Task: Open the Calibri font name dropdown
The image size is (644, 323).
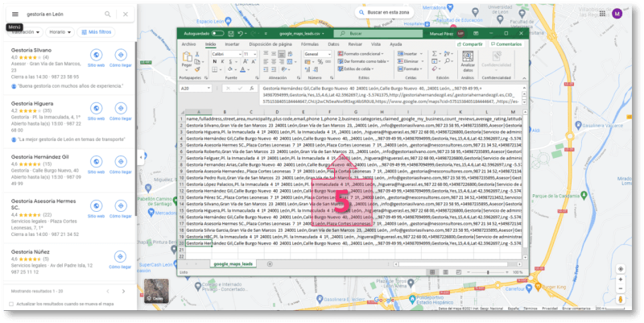Action: (240, 54)
